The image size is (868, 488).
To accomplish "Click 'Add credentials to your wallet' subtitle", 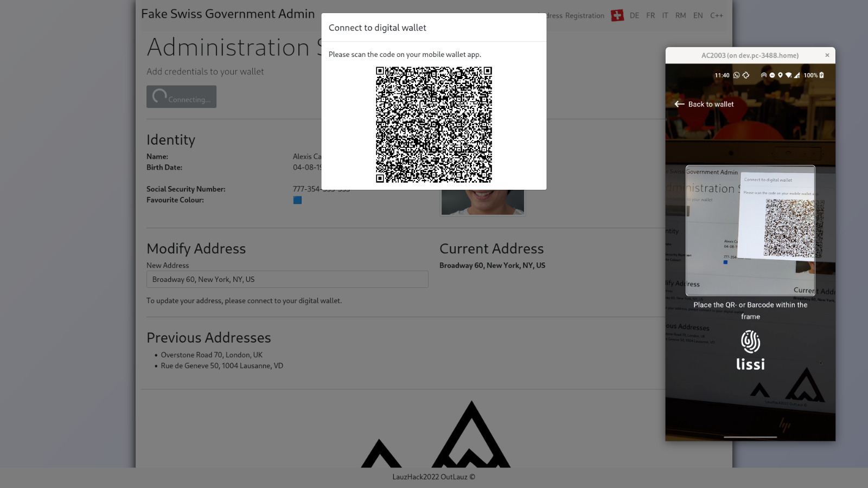I will tap(205, 72).
